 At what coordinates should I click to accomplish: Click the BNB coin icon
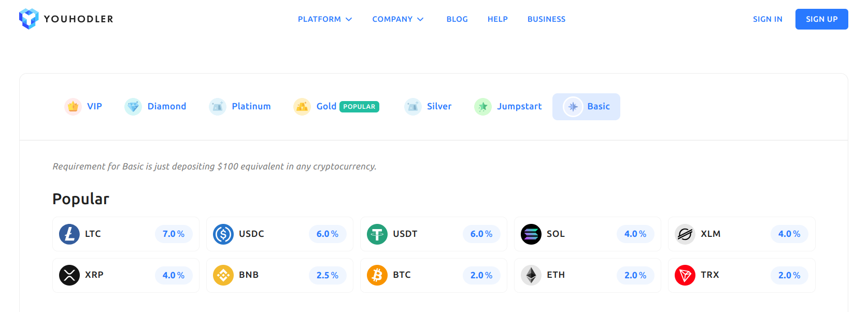pyautogui.click(x=223, y=275)
